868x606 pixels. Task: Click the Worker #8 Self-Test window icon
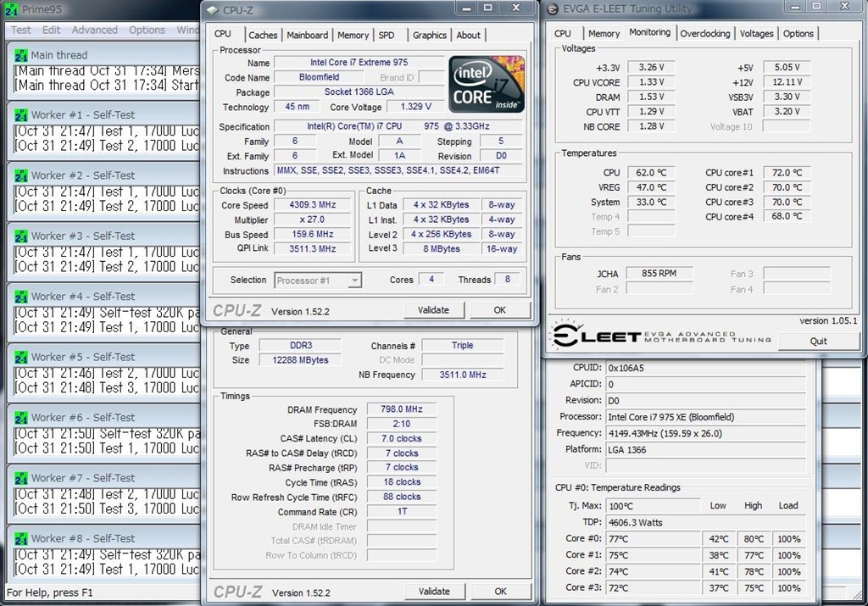21,539
